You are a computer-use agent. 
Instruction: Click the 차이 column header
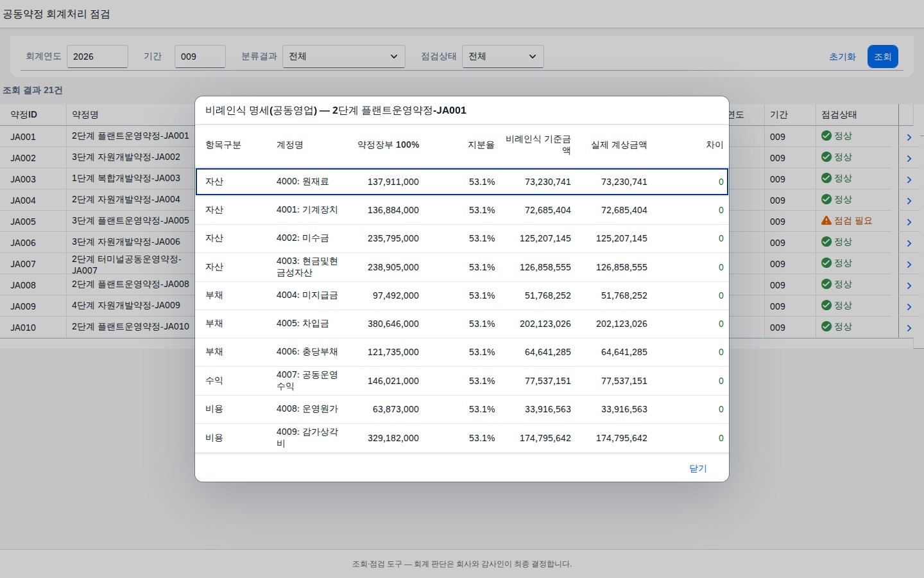pos(715,145)
